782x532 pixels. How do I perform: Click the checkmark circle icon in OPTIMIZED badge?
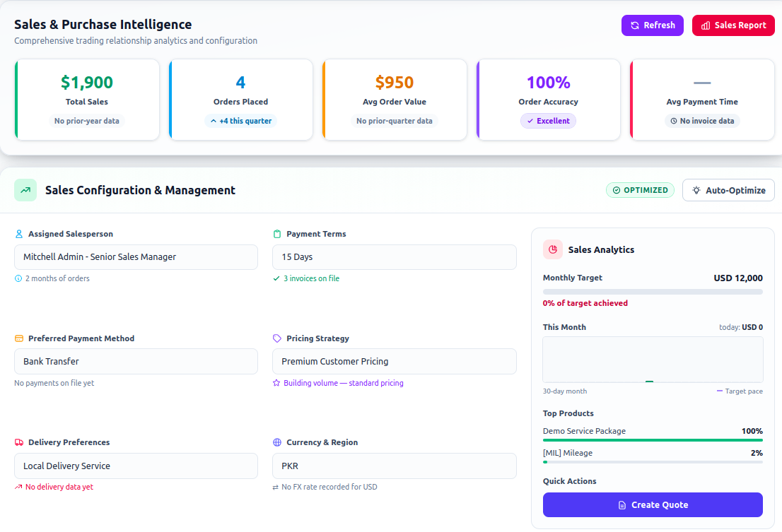(617, 190)
